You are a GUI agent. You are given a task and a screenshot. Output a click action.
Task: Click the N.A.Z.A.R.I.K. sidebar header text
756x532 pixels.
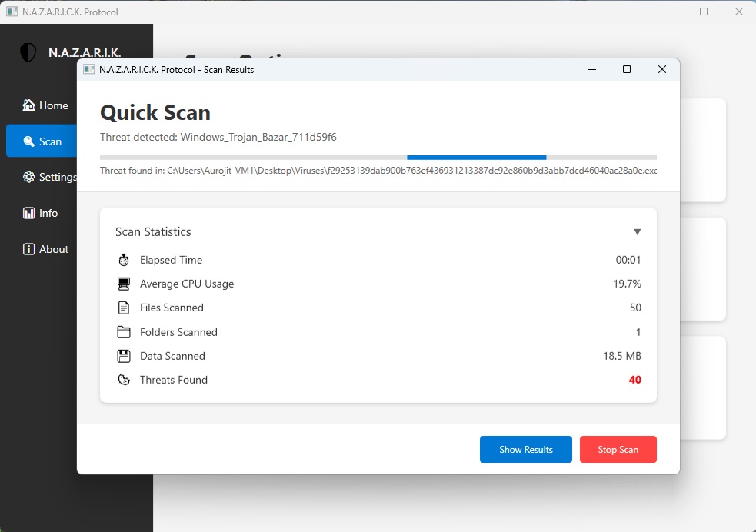click(85, 52)
